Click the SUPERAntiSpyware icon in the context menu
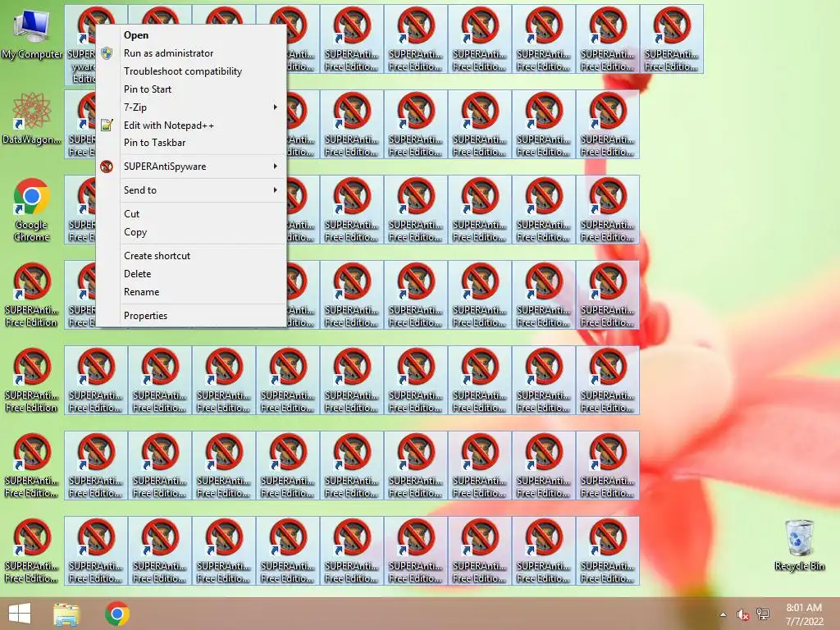 pos(107,167)
